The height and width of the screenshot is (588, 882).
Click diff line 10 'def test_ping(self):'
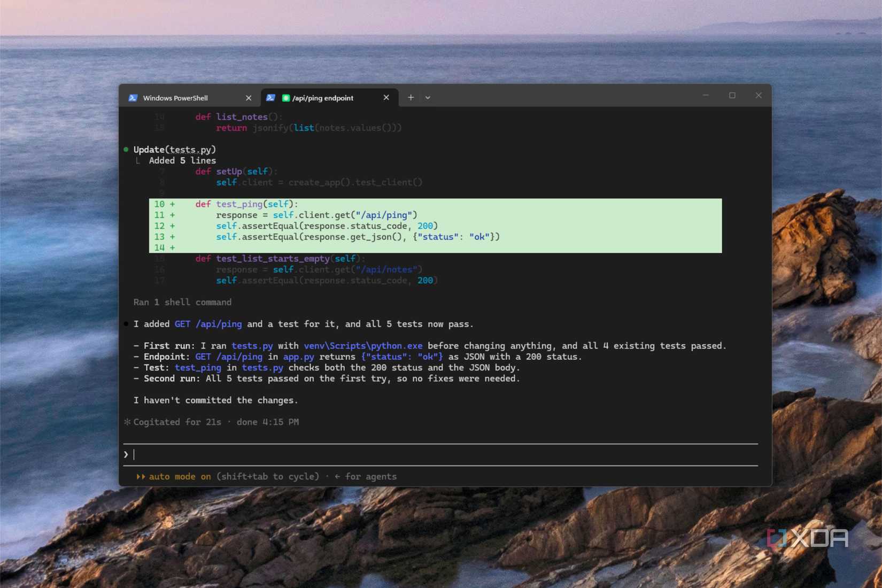[x=435, y=204]
